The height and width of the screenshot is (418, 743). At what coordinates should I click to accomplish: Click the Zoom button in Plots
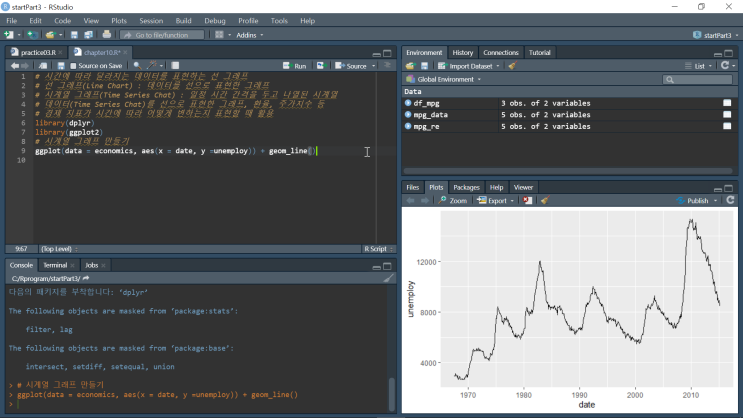coord(453,201)
